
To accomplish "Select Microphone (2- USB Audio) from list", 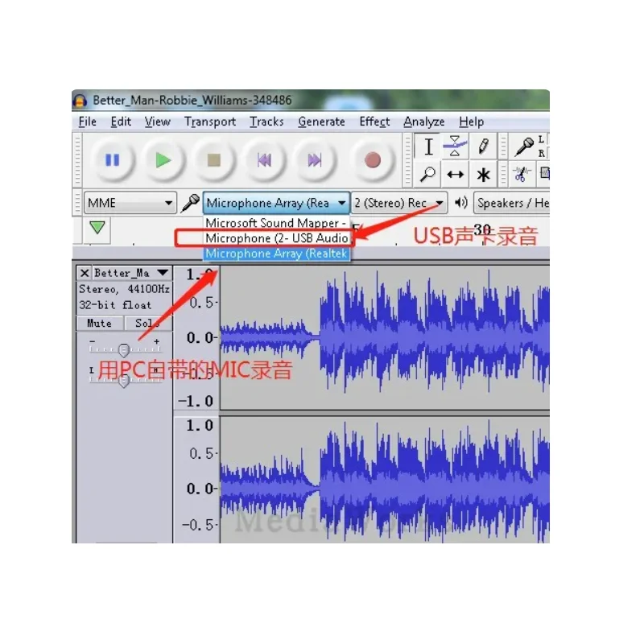I will (x=278, y=238).
